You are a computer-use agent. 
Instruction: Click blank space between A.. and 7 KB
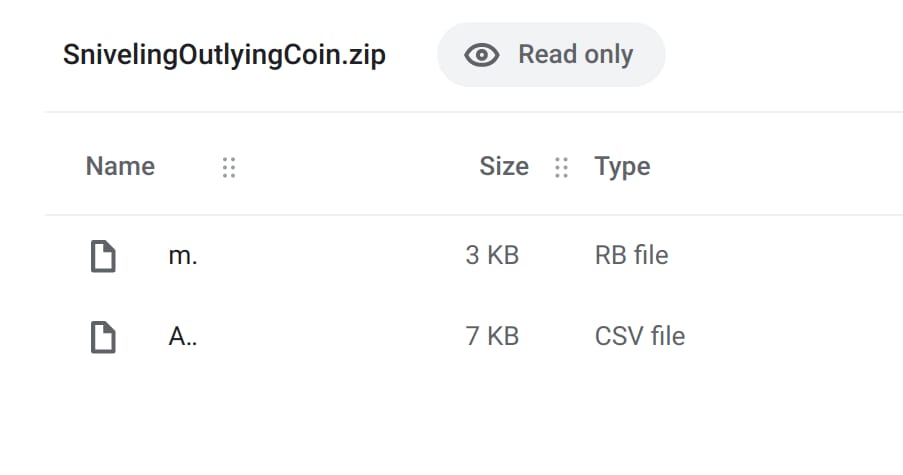click(331, 336)
